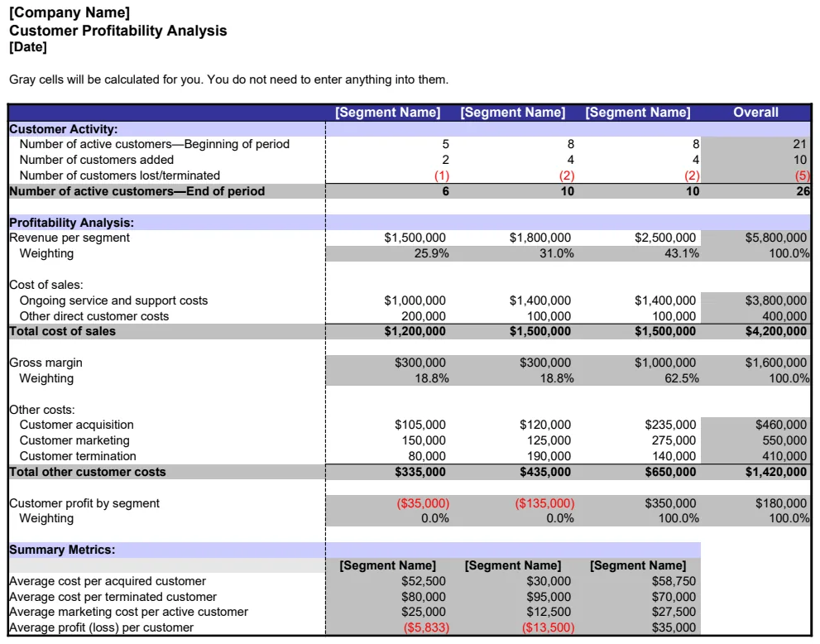Select revenue weighting 25.9%
This screenshot has width=820, height=644.
coord(431,254)
